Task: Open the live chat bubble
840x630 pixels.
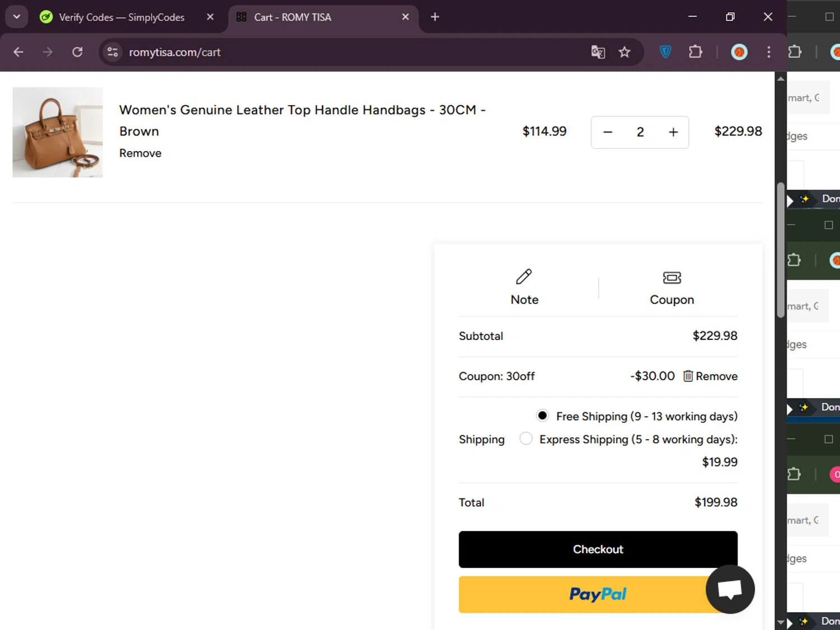Action: [x=730, y=589]
